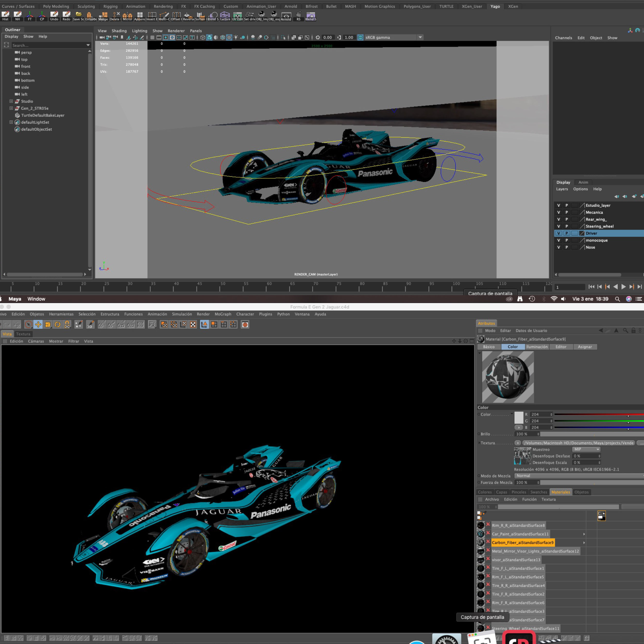The width and height of the screenshot is (644, 644).
Task: Toggle playback P of Steering_wheel layer
Action: [x=566, y=226]
